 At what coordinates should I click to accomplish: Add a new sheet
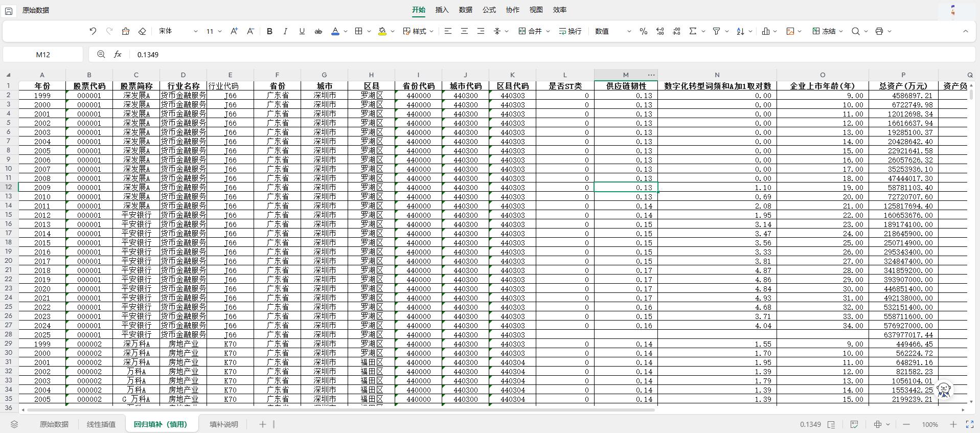[263, 424]
